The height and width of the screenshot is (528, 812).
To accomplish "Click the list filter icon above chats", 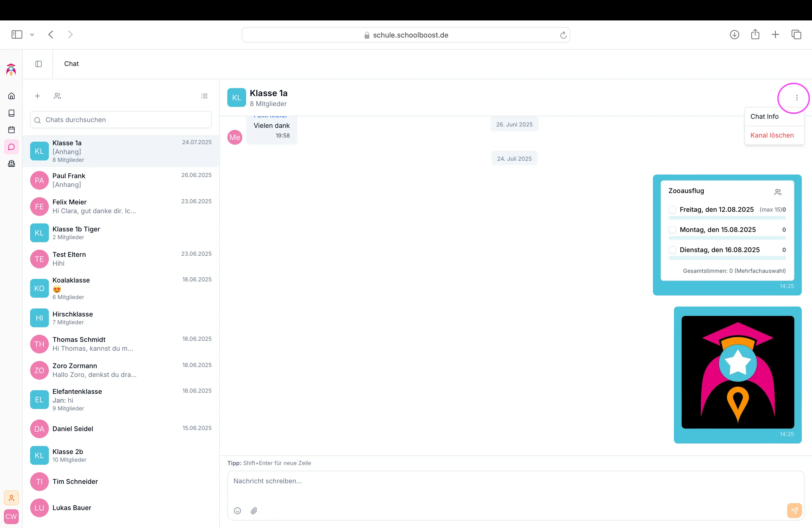I will pyautogui.click(x=204, y=96).
